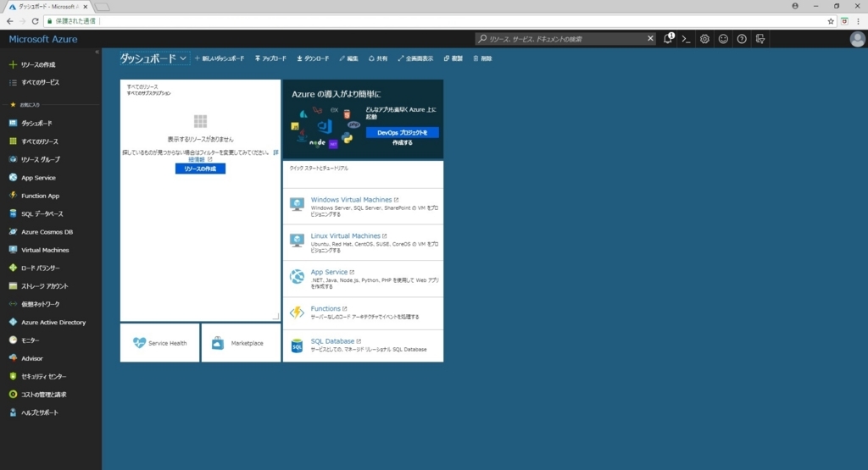
Task: Open Linux Virtual Machines quickstart link
Action: pos(346,235)
